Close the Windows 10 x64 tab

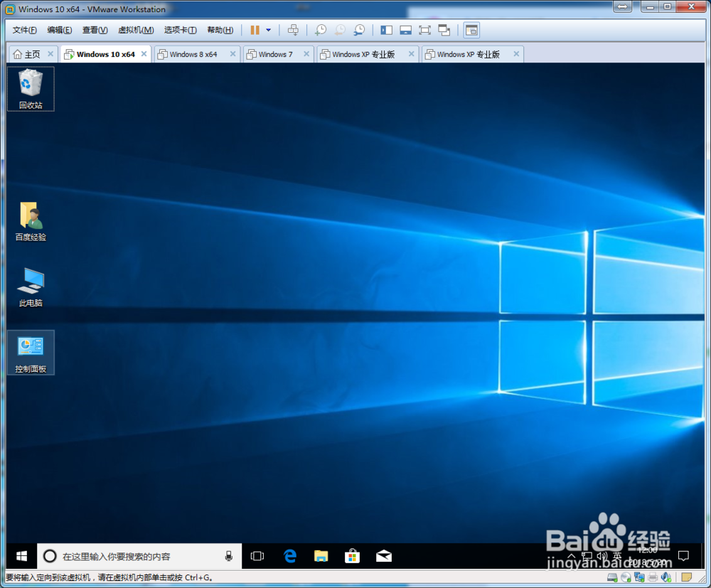[144, 54]
